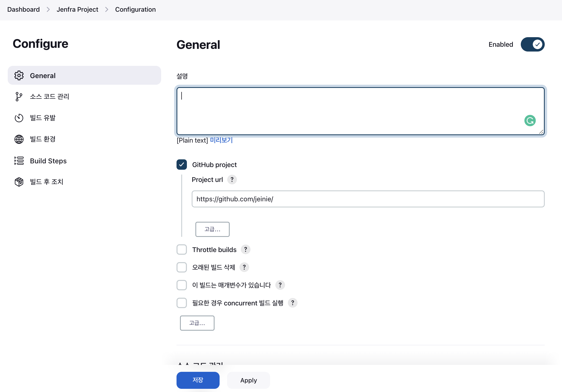Uncheck the GitHub project checkbox

[x=182, y=165]
